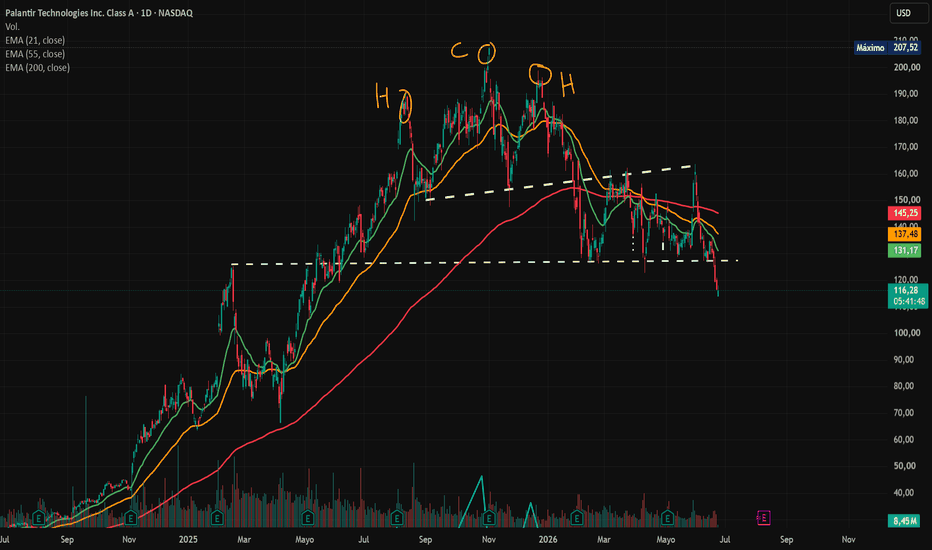Click the 40,00 price axis label

[906, 492]
